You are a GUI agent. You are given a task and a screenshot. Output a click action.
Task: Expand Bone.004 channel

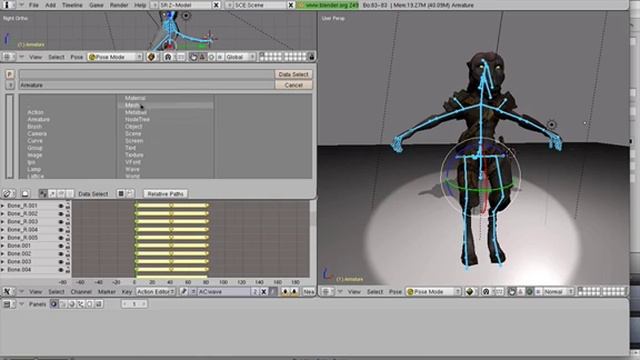click(x=3, y=270)
